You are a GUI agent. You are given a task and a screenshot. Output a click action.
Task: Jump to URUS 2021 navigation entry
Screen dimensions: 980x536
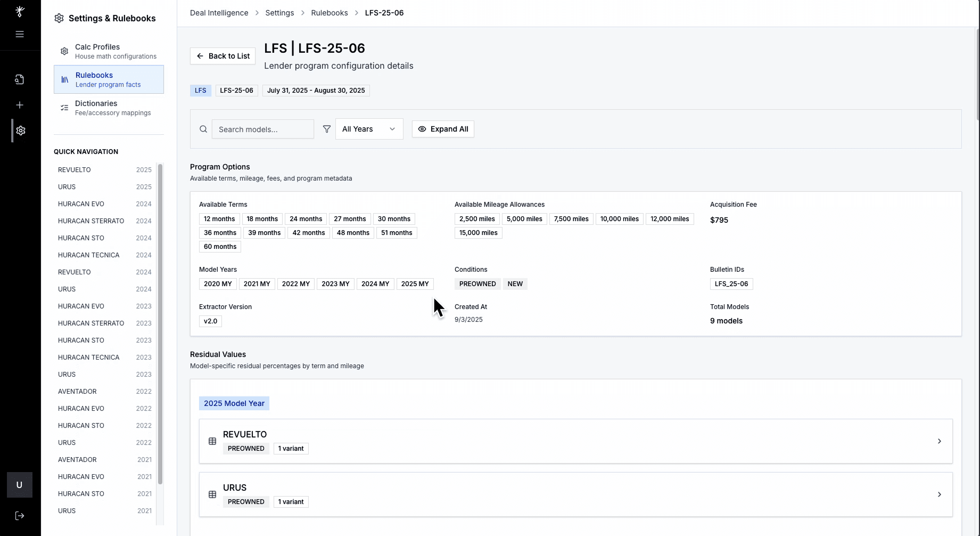click(105, 511)
